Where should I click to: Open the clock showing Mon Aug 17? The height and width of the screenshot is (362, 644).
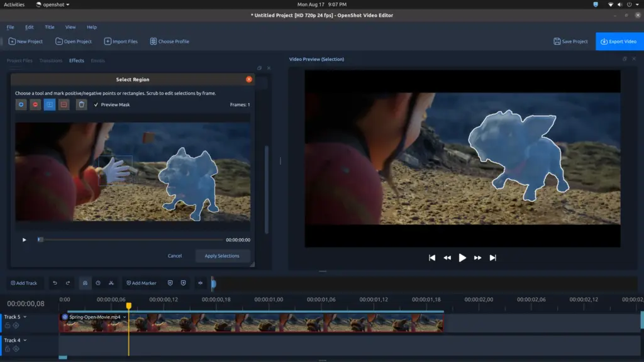tap(321, 4)
